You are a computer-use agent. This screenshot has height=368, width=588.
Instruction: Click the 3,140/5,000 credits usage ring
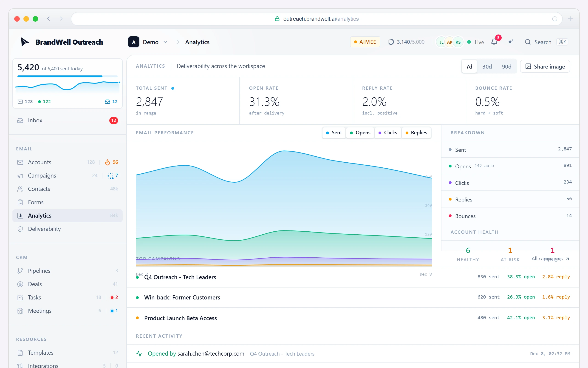click(x=391, y=42)
